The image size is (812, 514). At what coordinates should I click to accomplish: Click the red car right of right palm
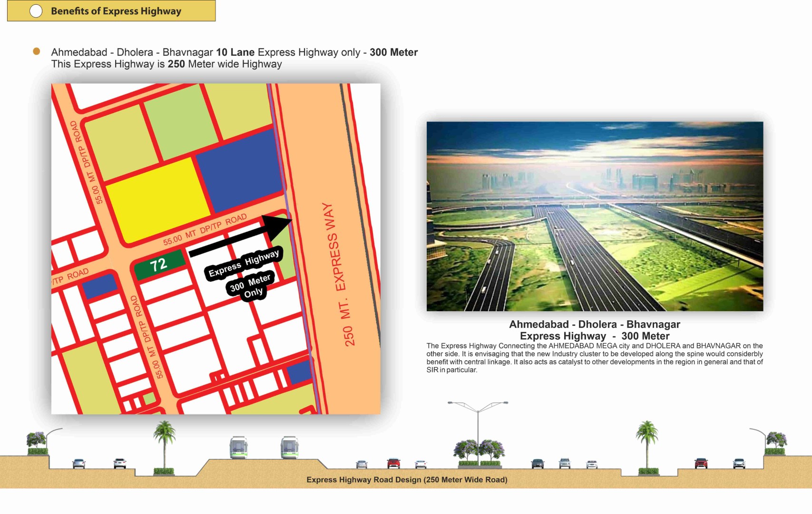tap(701, 463)
